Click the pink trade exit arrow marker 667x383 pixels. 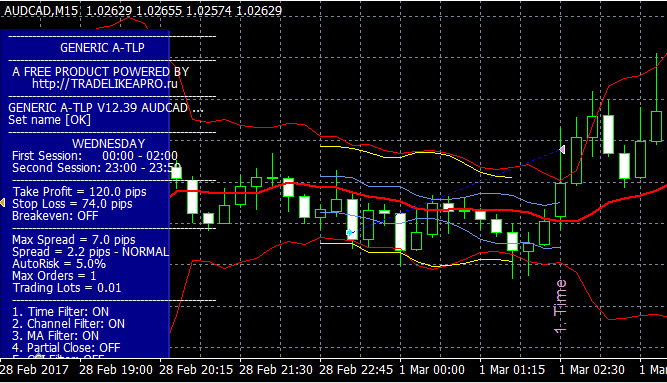click(x=562, y=149)
